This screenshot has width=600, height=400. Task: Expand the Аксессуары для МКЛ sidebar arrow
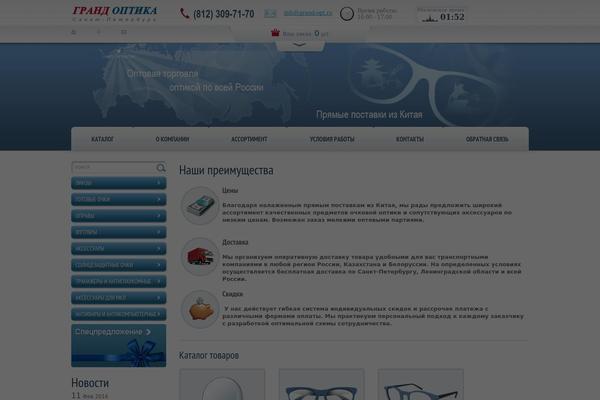click(x=158, y=298)
